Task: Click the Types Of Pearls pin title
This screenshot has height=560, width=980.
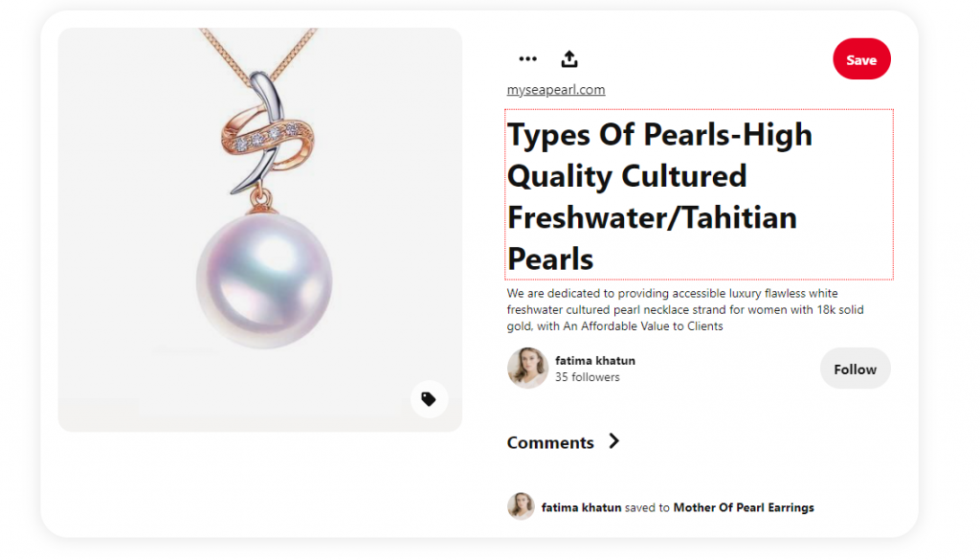Action: [660, 195]
